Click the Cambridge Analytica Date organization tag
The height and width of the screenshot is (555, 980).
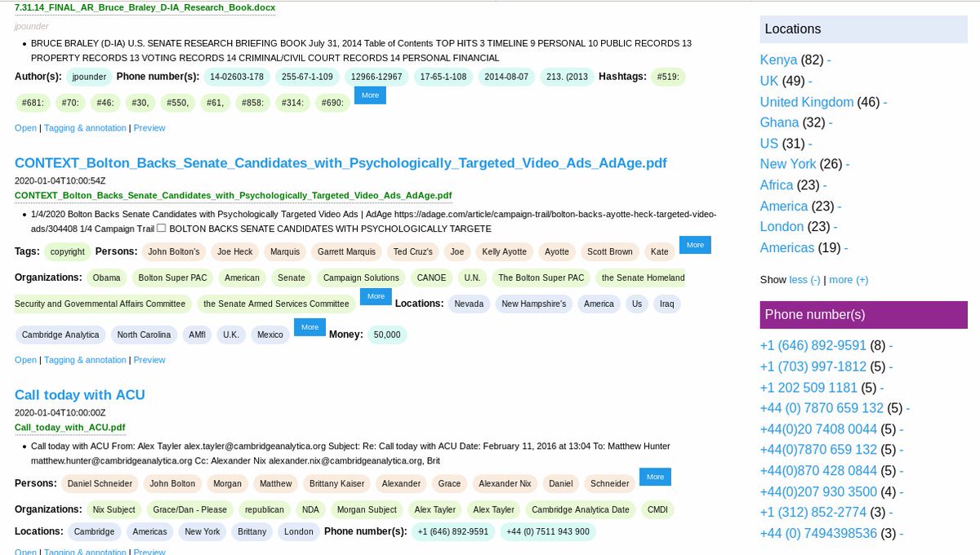[581, 509]
